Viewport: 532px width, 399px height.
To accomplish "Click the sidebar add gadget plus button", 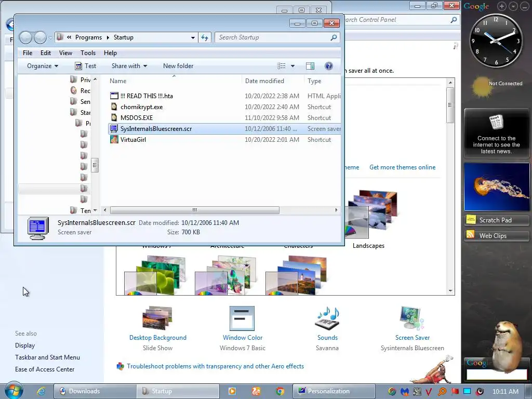I will [501, 6].
